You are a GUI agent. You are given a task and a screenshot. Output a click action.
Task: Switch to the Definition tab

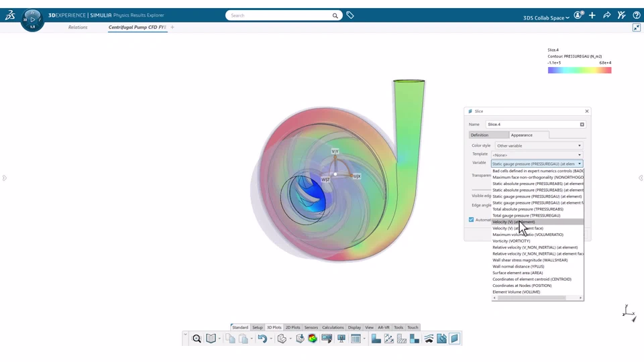coord(488,135)
